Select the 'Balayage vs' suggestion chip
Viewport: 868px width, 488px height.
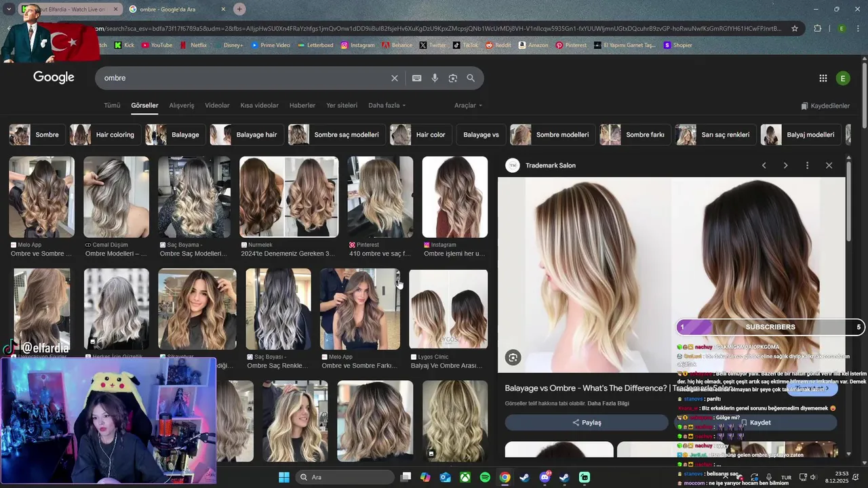(481, 135)
